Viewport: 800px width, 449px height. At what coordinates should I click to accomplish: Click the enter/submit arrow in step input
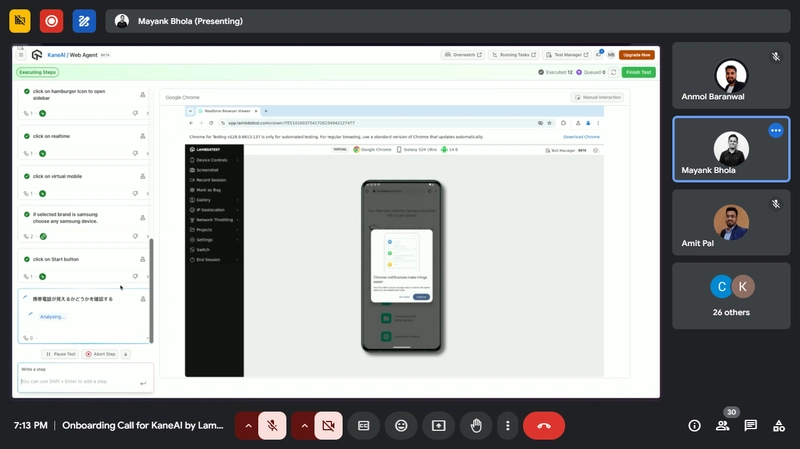[143, 383]
